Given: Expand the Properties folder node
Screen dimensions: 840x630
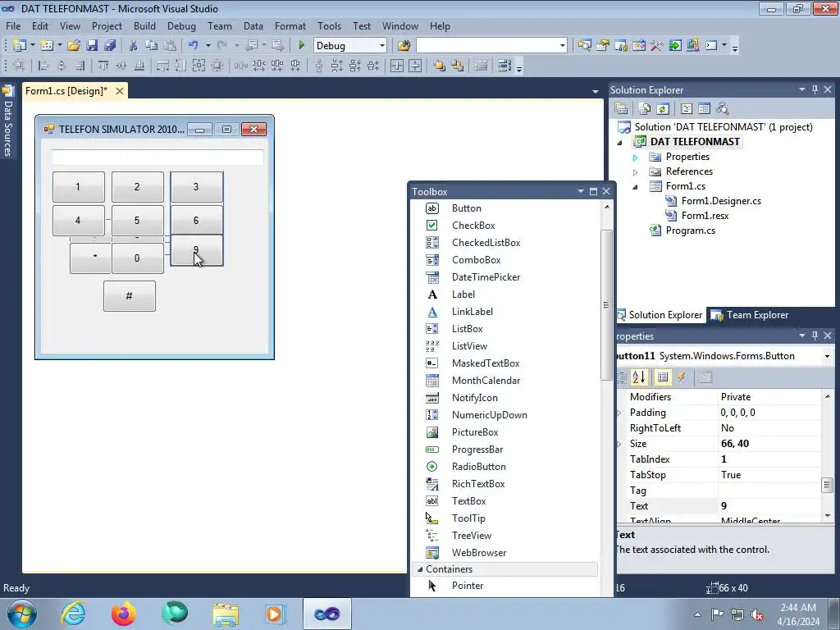Looking at the screenshot, I should pos(636,157).
